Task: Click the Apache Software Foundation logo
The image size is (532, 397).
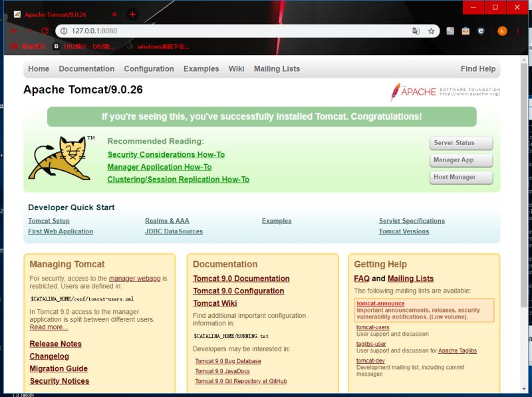Action: tap(446, 91)
